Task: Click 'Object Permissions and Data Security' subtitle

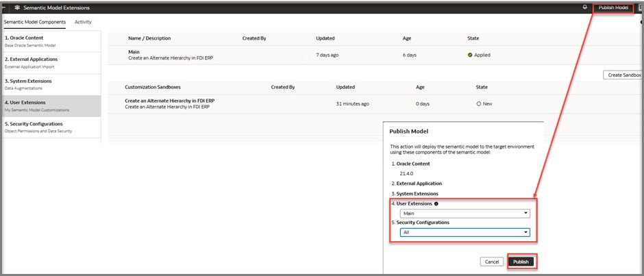Action: pos(38,131)
